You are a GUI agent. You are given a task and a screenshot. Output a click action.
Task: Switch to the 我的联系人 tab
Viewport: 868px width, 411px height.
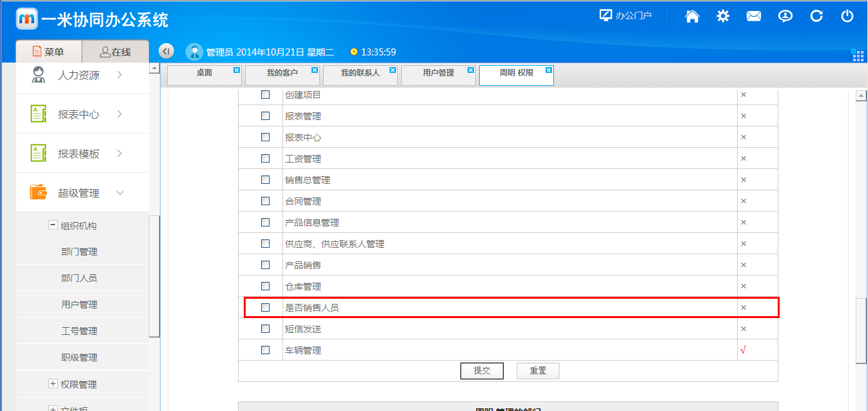(x=360, y=74)
